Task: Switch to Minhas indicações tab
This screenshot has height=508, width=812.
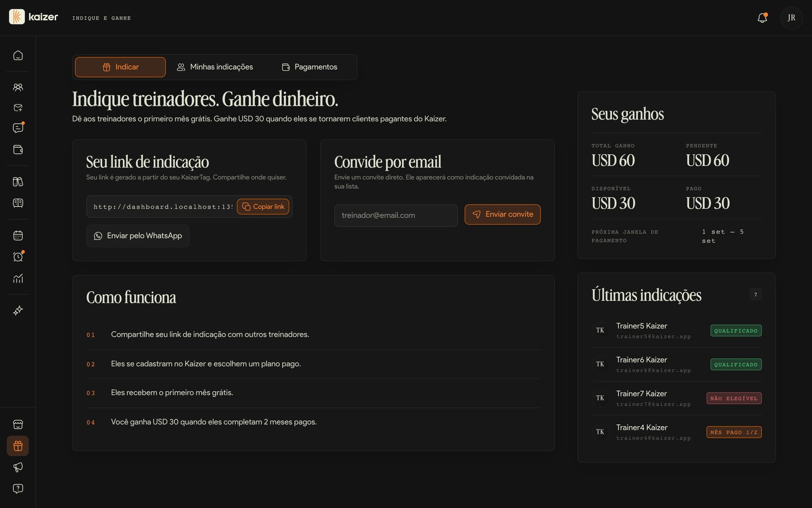Action: point(215,67)
